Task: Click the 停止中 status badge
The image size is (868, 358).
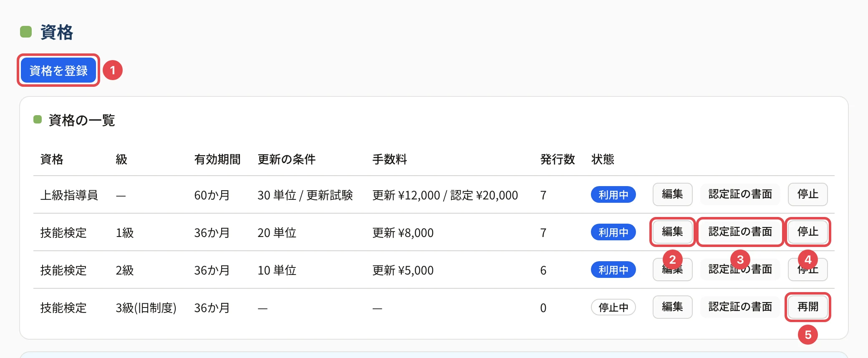Action: (613, 308)
